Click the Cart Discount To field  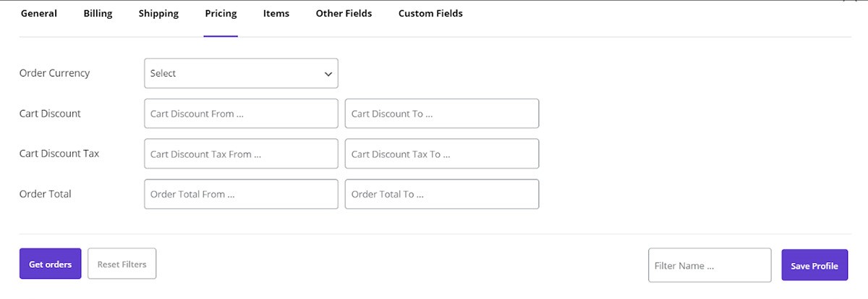point(441,114)
